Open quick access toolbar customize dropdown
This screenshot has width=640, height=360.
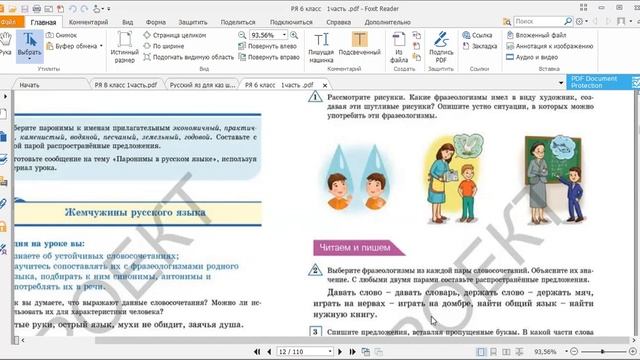(x=109, y=9)
